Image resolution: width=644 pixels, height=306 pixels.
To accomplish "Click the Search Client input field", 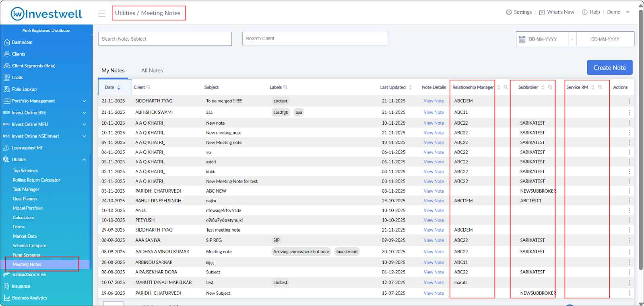I will [315, 39].
